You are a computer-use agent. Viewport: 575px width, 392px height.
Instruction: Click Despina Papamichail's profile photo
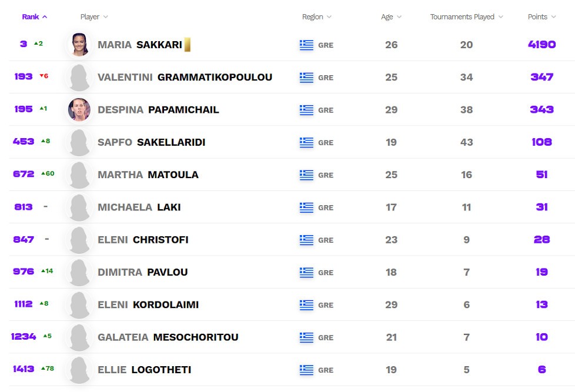point(79,110)
